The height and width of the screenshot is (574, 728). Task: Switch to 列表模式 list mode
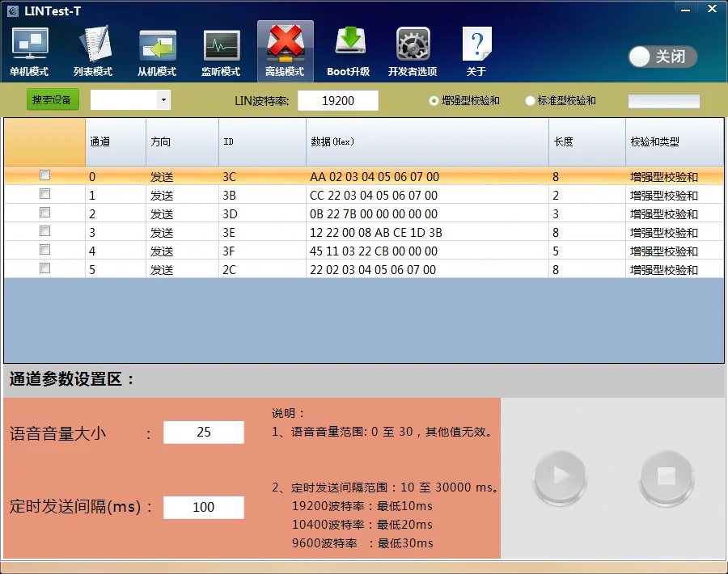pyautogui.click(x=93, y=52)
